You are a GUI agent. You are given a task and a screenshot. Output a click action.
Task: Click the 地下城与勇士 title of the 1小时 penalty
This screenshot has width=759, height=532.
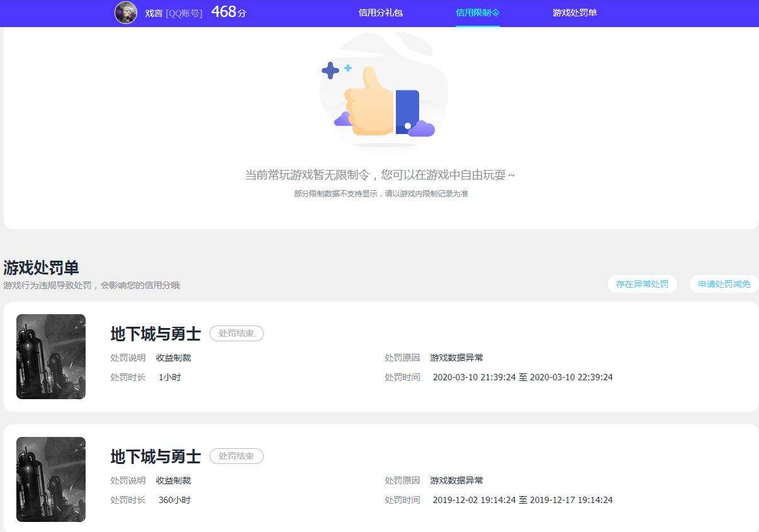tap(155, 333)
